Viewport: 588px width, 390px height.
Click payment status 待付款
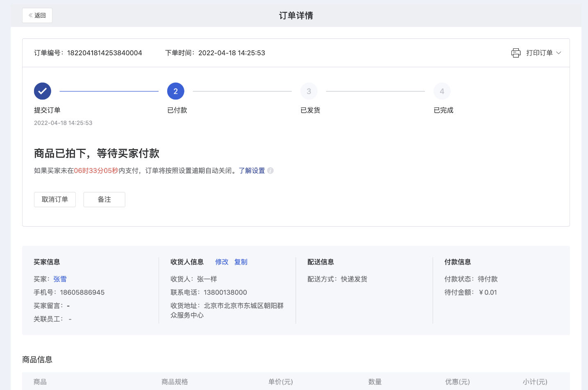(x=488, y=279)
